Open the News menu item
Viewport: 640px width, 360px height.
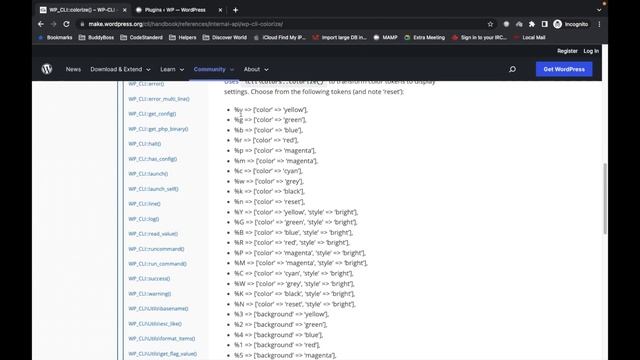coord(73,69)
